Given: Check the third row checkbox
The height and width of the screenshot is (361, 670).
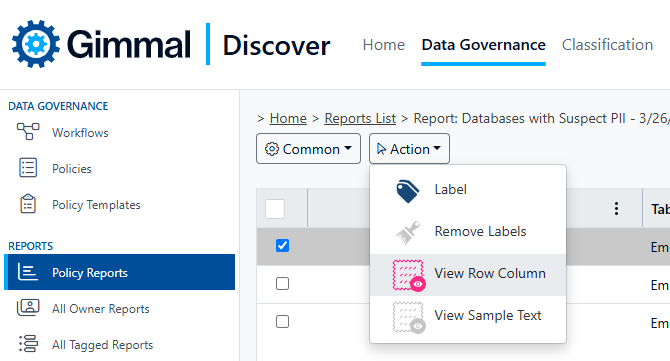Looking at the screenshot, I should pyautogui.click(x=282, y=321).
